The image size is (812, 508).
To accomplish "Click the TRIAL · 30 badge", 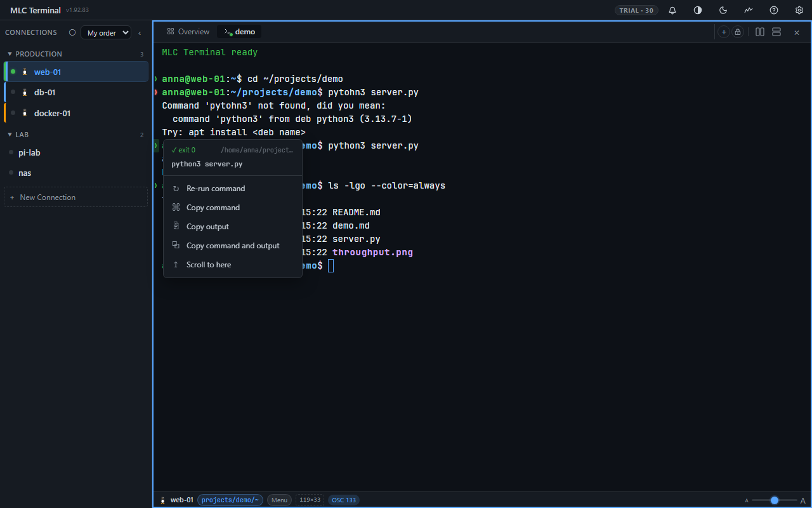I will 636,10.
